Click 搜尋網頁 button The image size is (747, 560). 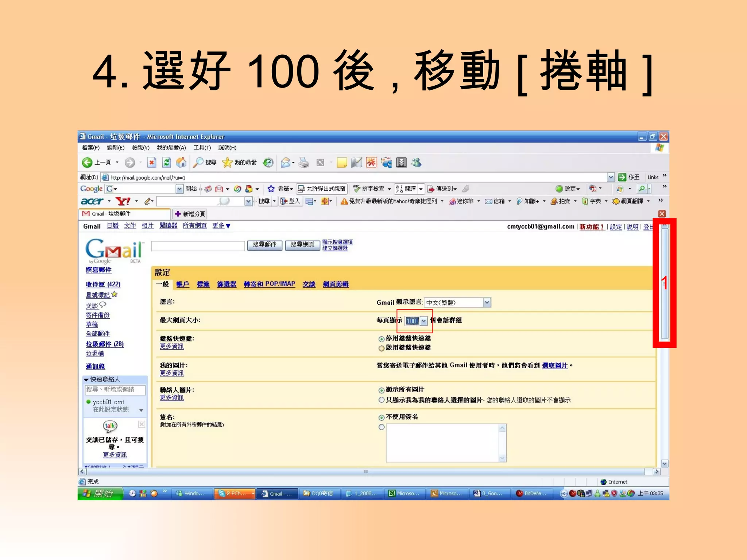point(302,245)
